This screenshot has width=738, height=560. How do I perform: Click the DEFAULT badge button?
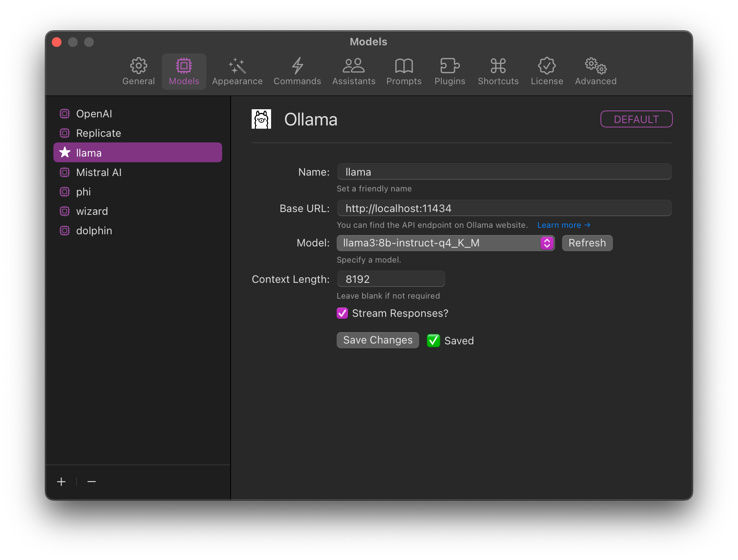(x=636, y=119)
